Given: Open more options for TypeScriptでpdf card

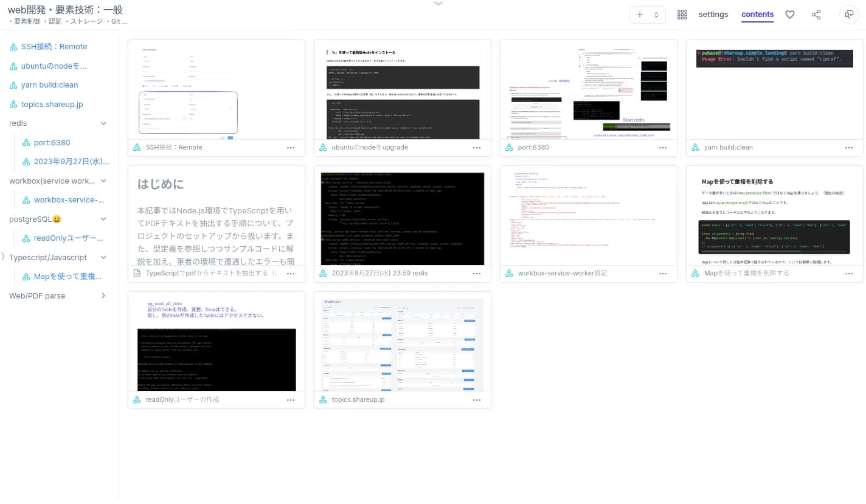Looking at the screenshot, I should 291,274.
